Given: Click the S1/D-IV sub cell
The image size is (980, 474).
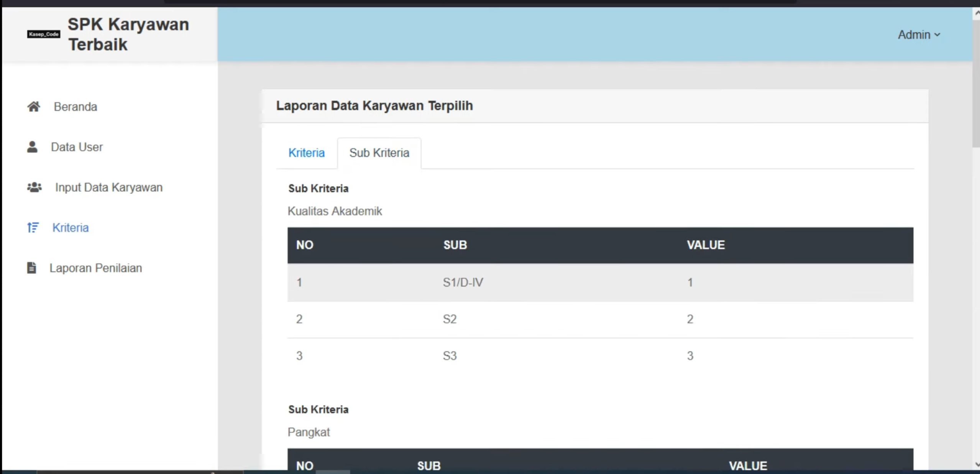Looking at the screenshot, I should point(463,282).
